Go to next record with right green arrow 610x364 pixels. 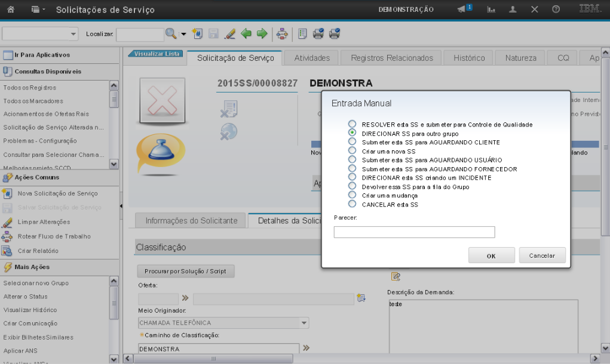(262, 34)
